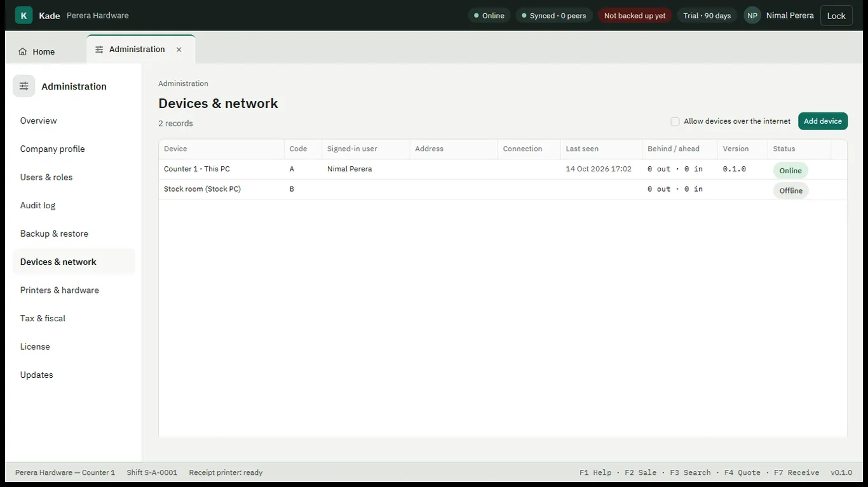Viewport: 868px width, 487px height.
Task: Open Overview in the sidebar
Action: pos(74,121)
